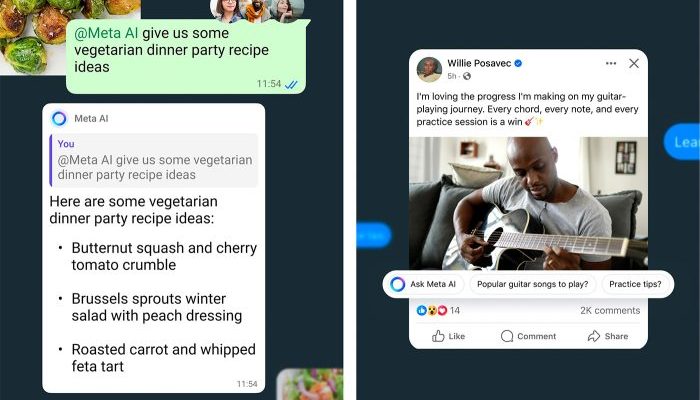The height and width of the screenshot is (400, 700).
Task: Open the three-dots post options menu
Action: point(611,63)
